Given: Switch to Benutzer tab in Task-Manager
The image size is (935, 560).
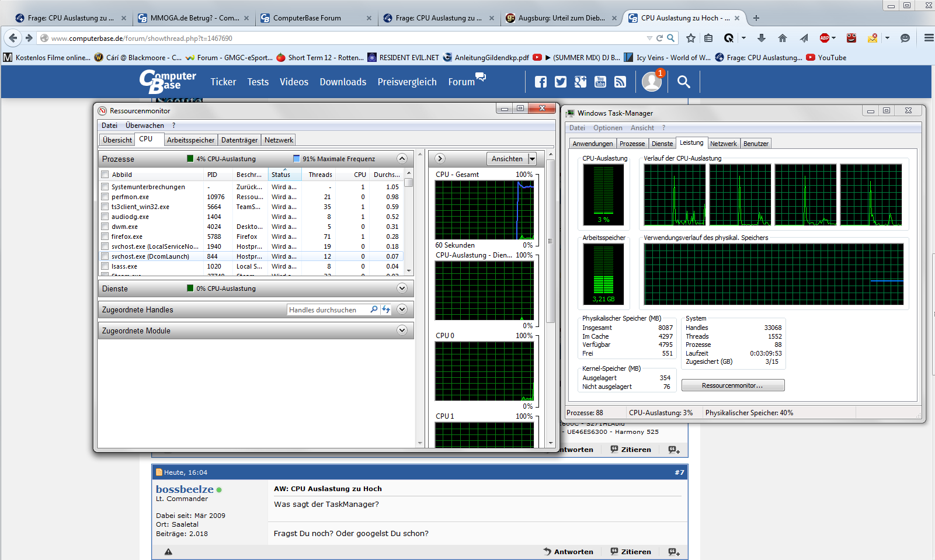Looking at the screenshot, I should click(756, 144).
